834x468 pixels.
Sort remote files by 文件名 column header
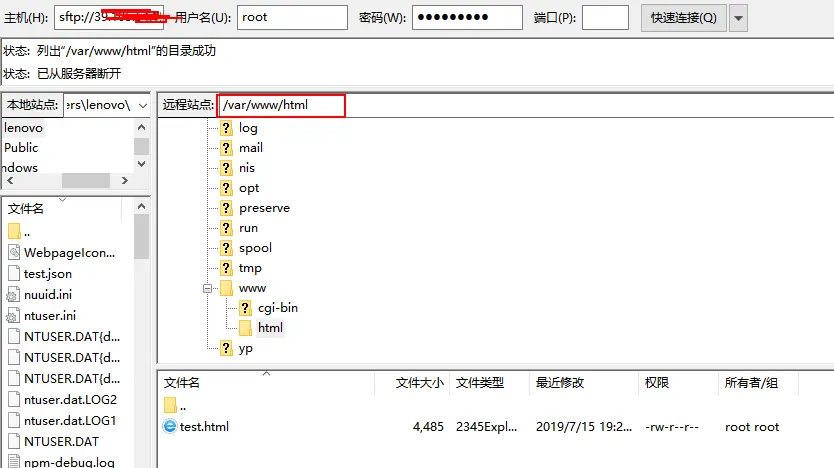click(x=266, y=382)
